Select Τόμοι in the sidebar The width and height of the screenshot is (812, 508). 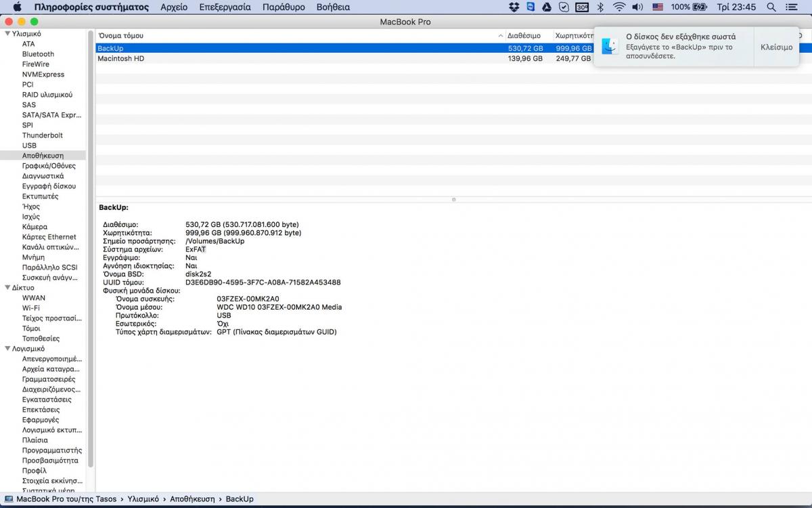tap(31, 328)
